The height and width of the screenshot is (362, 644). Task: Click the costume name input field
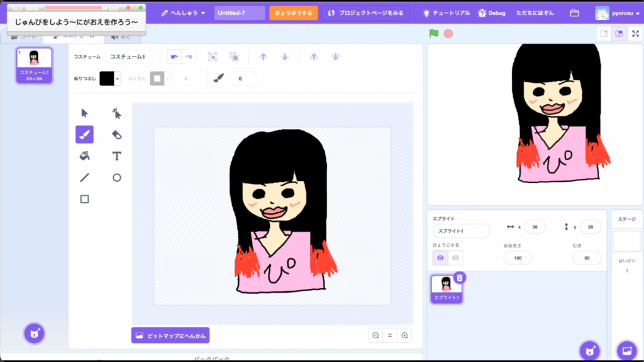pyautogui.click(x=133, y=57)
